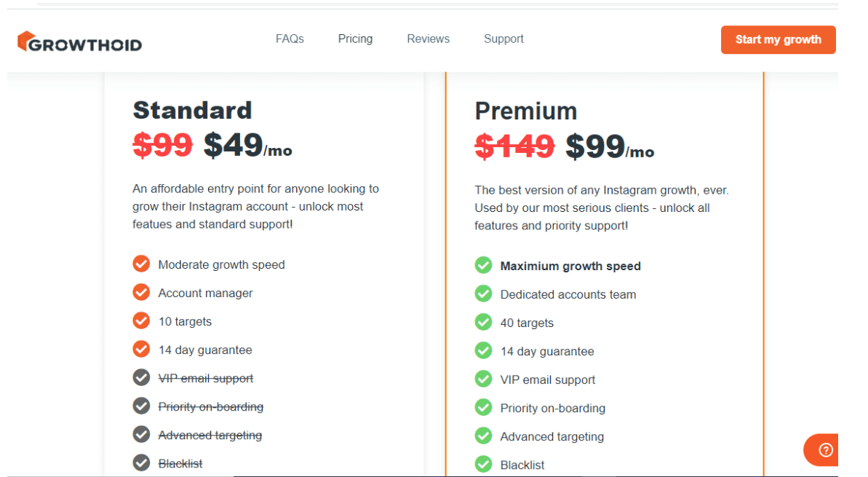The height and width of the screenshot is (477, 868).
Task: Click the orange checkmark beside Moderate growth speed
Action: point(141,264)
